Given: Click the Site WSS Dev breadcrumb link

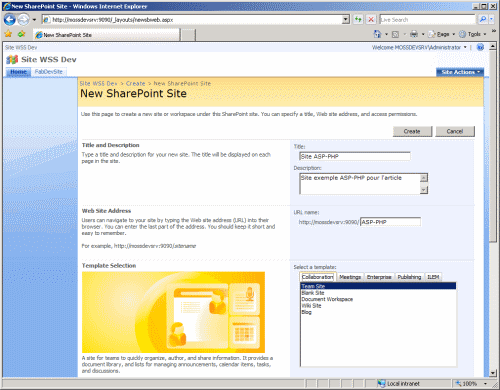Looking at the screenshot, I should pos(98,83).
